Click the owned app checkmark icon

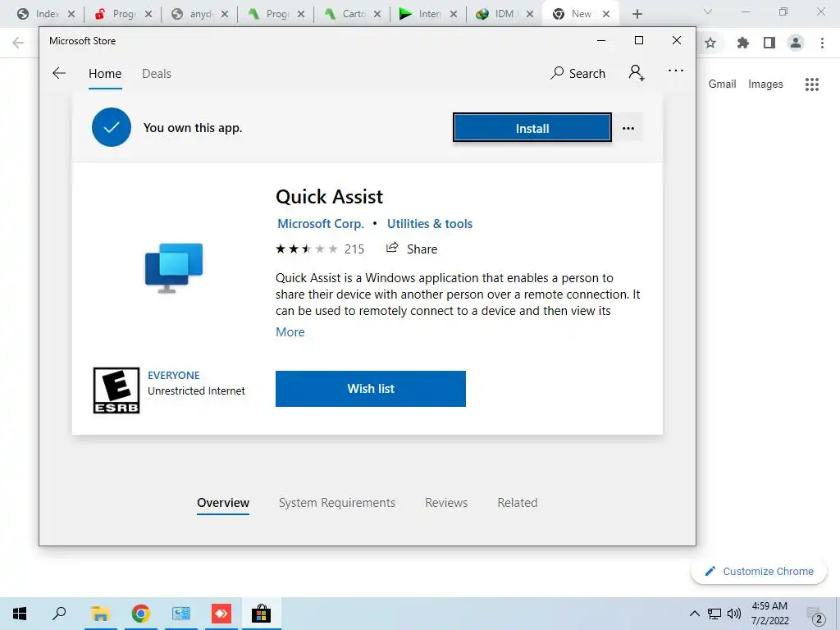coord(112,127)
